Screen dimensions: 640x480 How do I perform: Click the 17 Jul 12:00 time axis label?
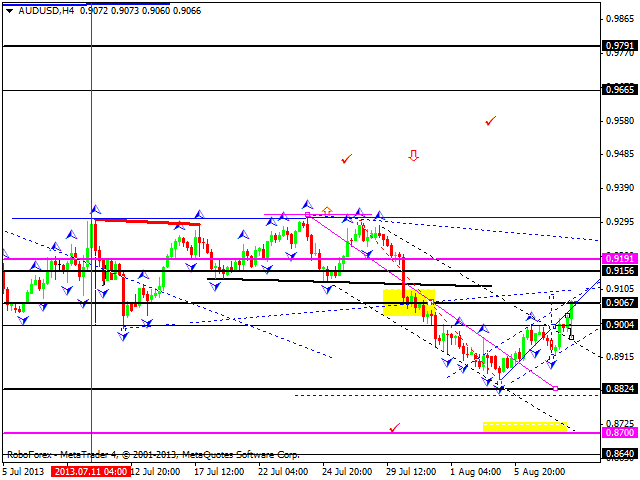point(219,472)
